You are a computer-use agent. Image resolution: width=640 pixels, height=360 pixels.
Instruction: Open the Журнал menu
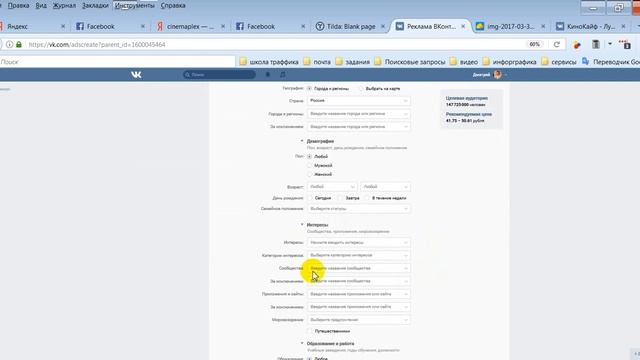click(x=64, y=6)
